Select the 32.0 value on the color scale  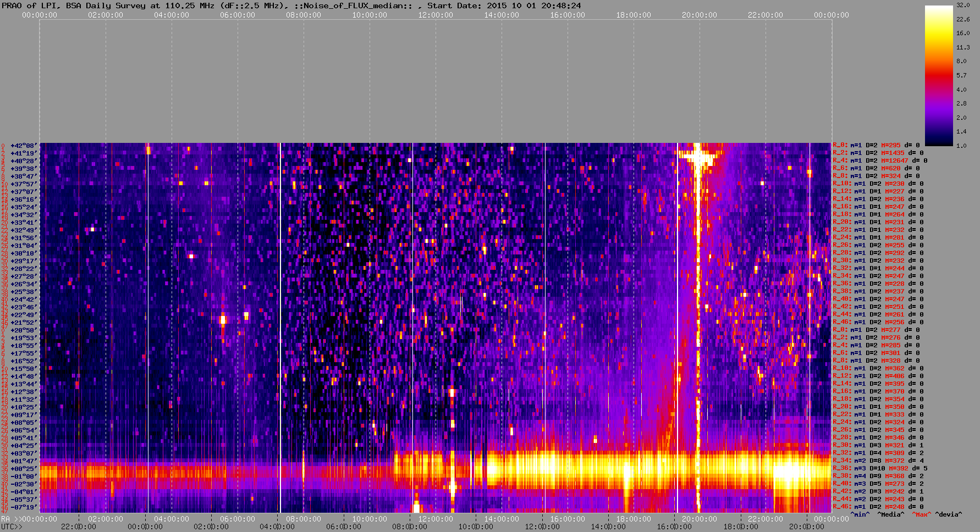(x=963, y=5)
